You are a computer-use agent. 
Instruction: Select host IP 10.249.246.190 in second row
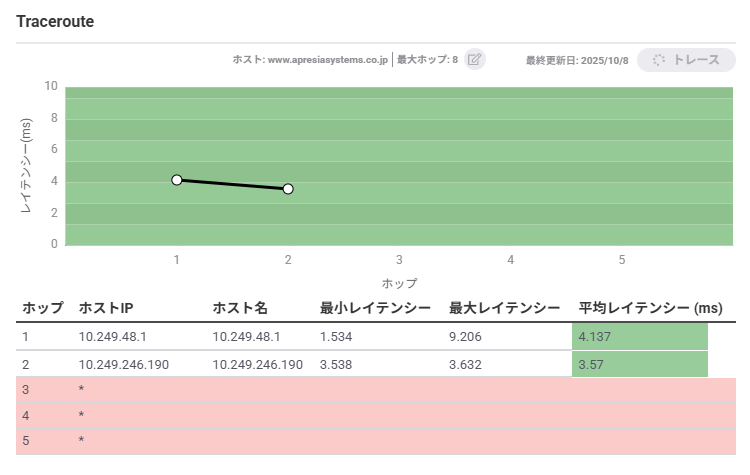124,364
